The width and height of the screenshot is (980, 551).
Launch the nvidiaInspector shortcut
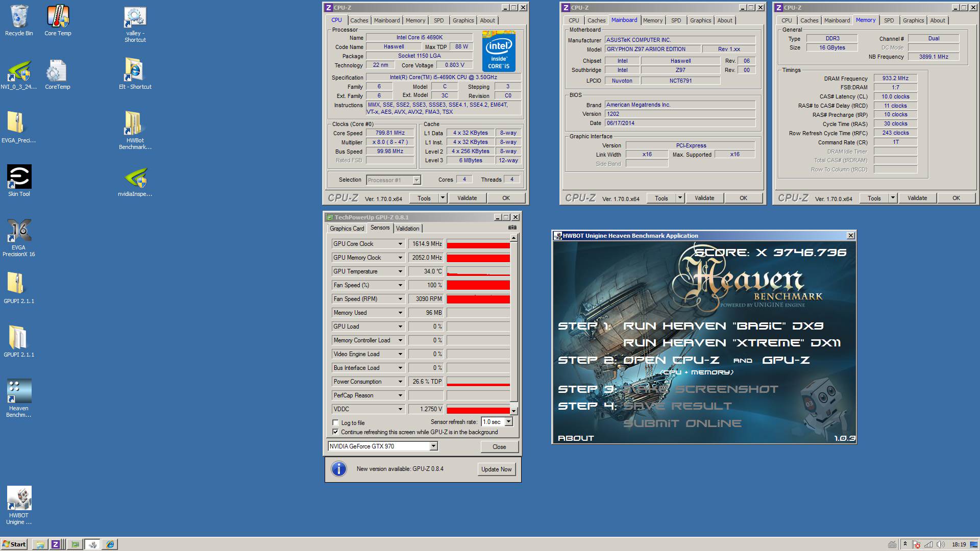click(x=135, y=182)
